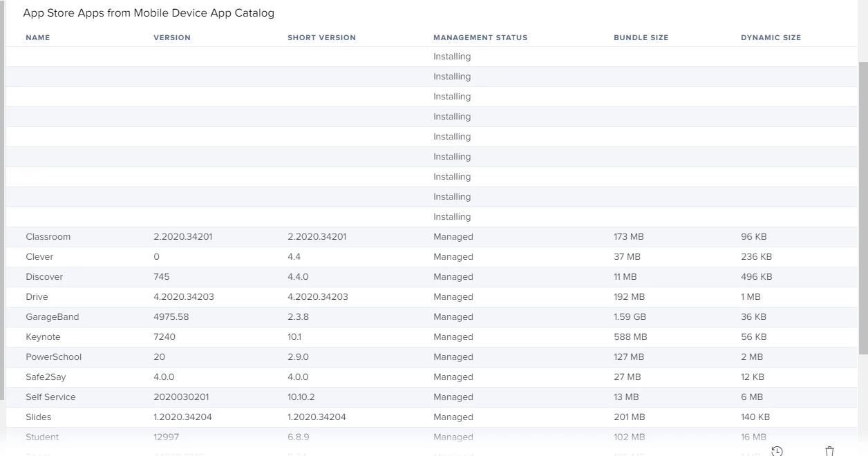Click Managed status in Classroom row

453,237
